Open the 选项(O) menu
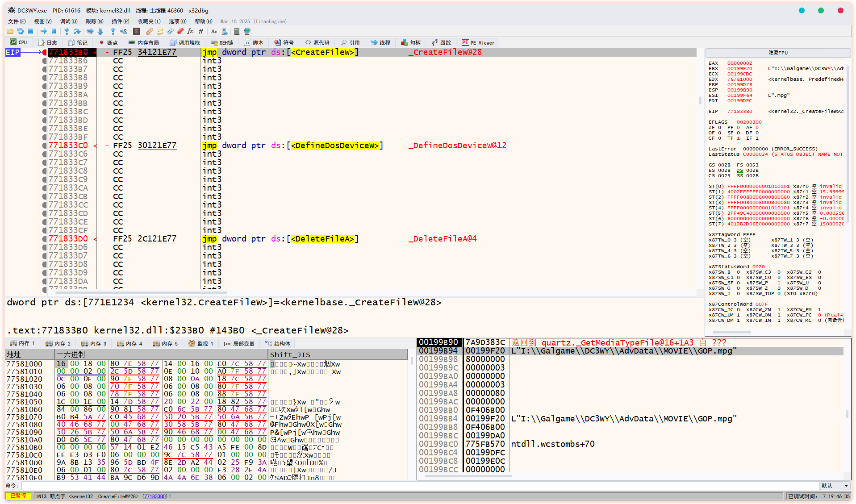Viewport: 856px width, 504px height. click(178, 21)
